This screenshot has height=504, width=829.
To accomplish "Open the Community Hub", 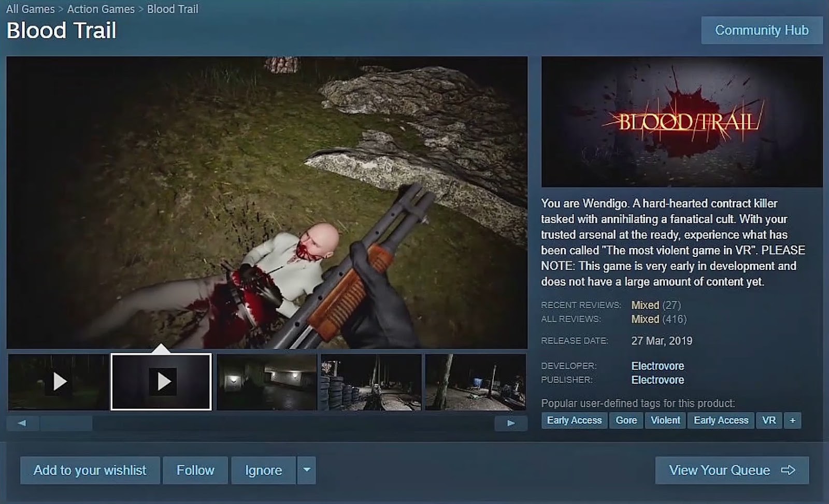I will click(x=762, y=30).
